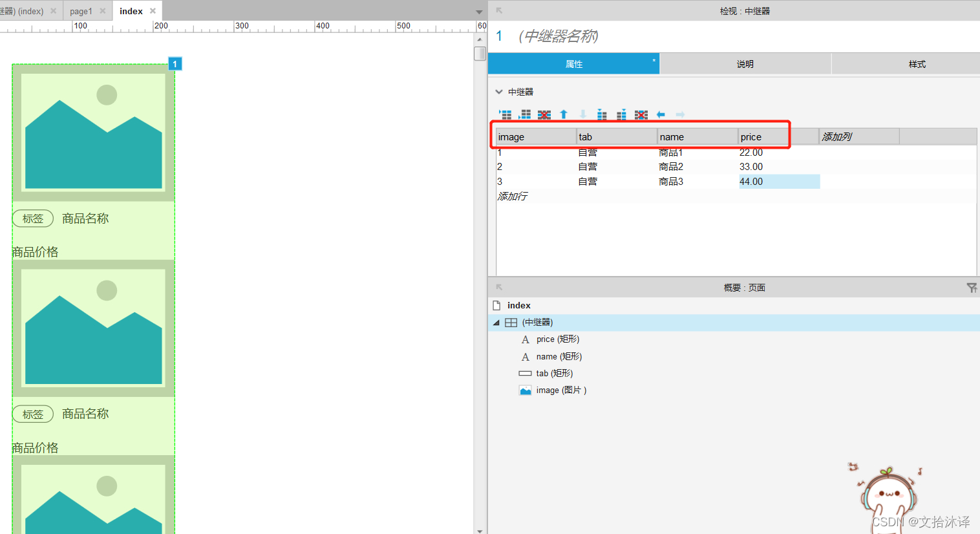This screenshot has width=980, height=534.
Task: Collapse the 中继器 section
Action: [x=498, y=92]
